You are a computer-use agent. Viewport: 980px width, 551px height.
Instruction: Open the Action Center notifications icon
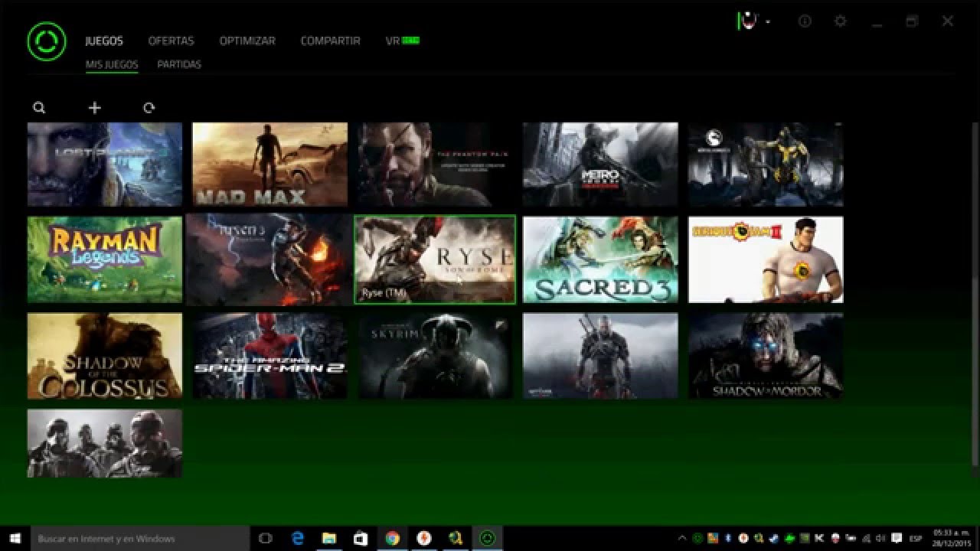[x=897, y=538]
